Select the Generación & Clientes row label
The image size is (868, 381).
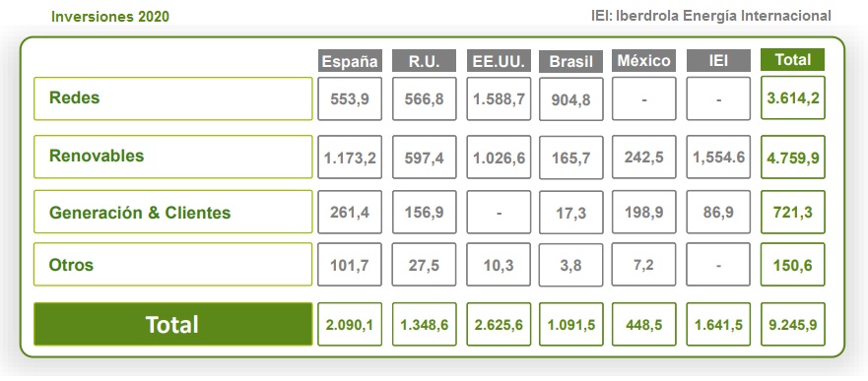(173, 212)
